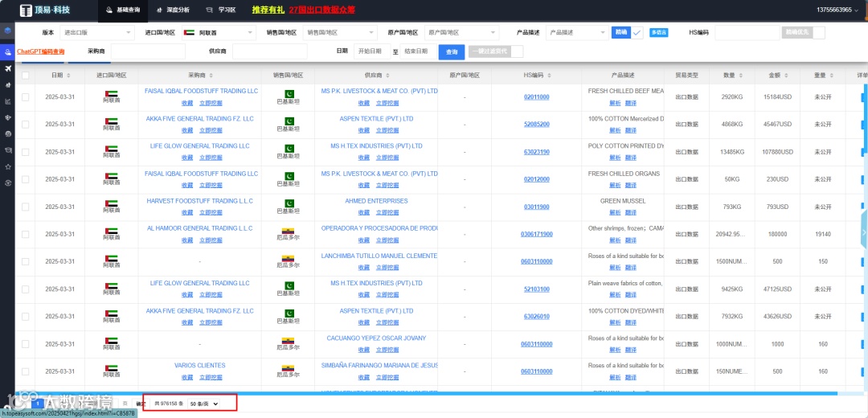Sort table by 金额 column arrows
Viewport: 868px width, 418px height.
[786, 76]
